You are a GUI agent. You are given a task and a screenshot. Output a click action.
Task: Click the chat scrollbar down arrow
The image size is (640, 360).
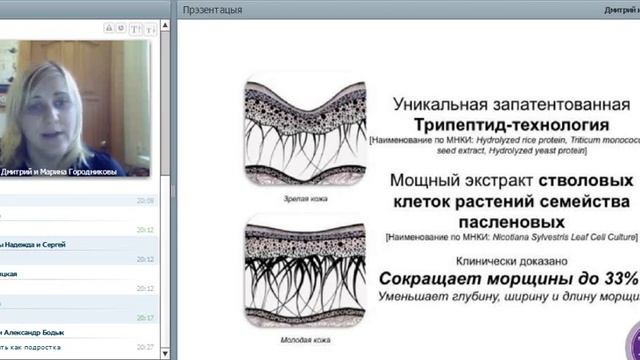[x=165, y=353]
